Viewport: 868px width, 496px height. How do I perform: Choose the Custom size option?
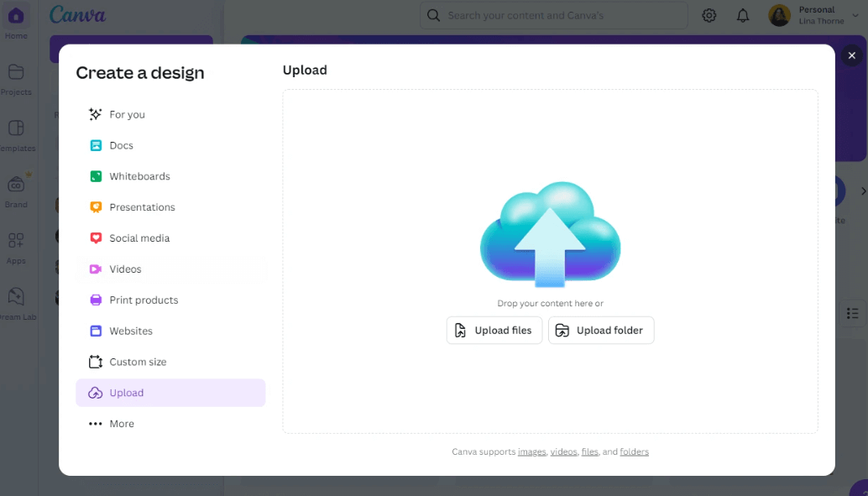pos(136,362)
